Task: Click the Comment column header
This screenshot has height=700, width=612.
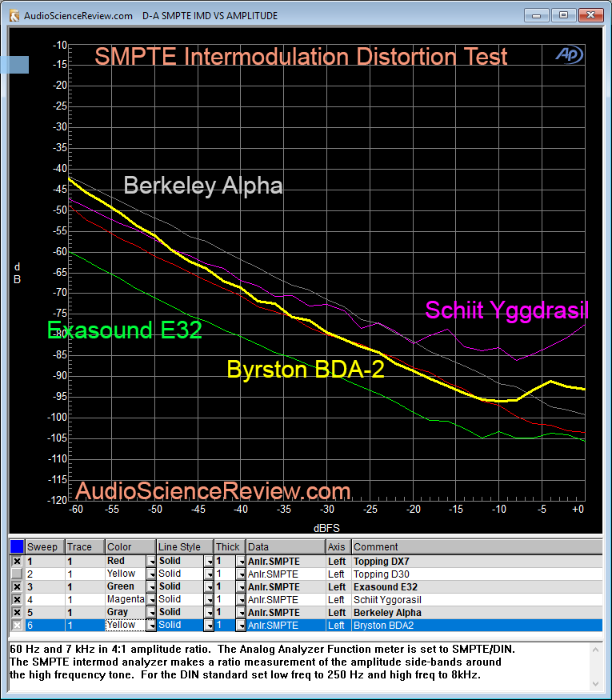Action: [x=477, y=547]
